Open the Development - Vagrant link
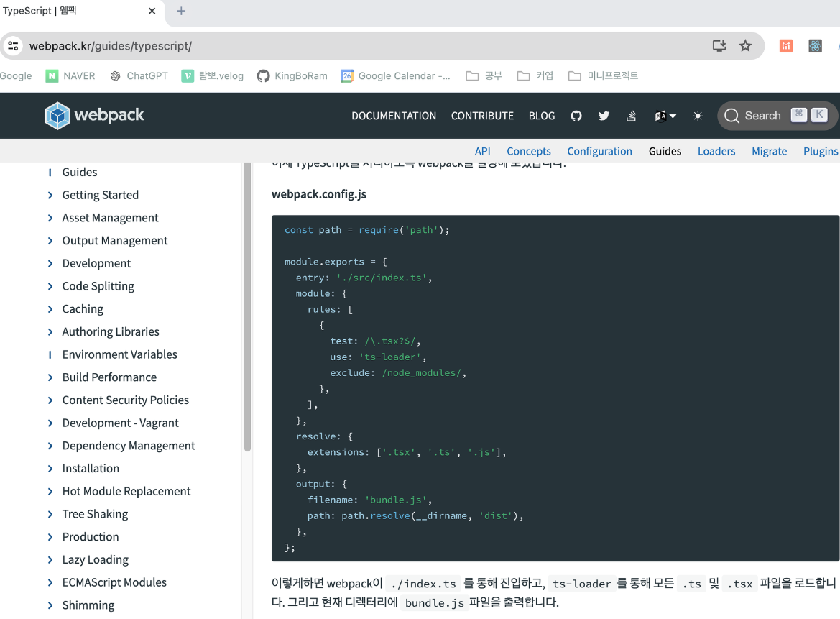This screenshot has height=619, width=840. click(120, 423)
